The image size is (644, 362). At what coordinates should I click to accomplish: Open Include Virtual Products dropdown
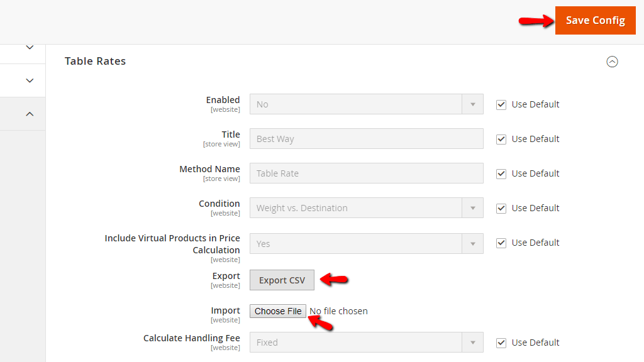click(367, 243)
